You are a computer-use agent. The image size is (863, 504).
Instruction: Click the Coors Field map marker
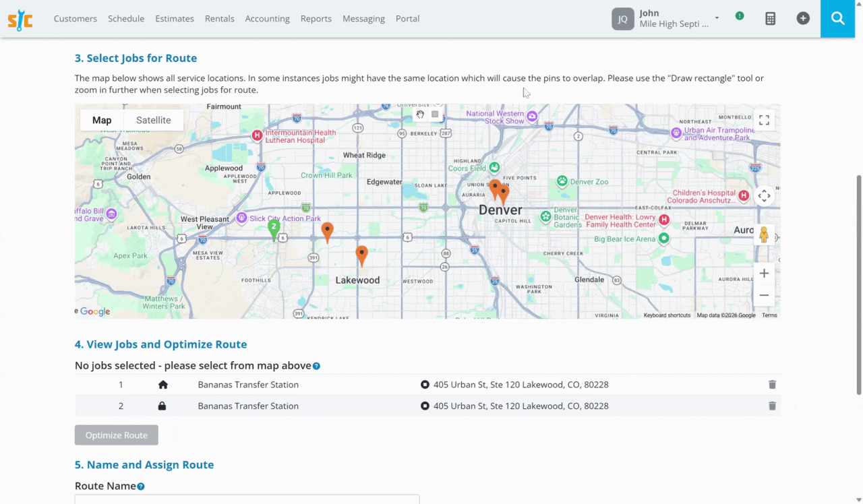tap(494, 167)
